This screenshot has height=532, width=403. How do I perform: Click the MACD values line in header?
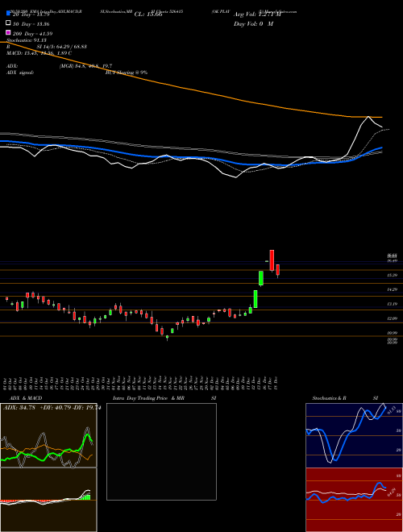point(39,53)
